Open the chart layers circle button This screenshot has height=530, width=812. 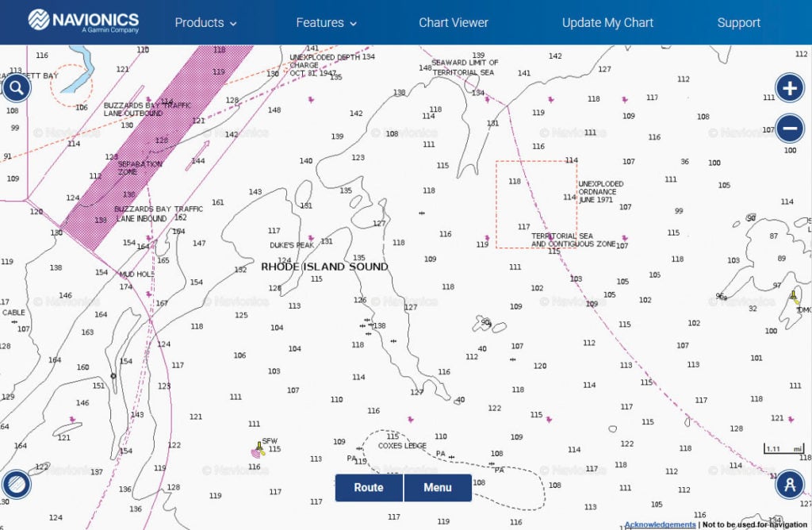[17, 483]
